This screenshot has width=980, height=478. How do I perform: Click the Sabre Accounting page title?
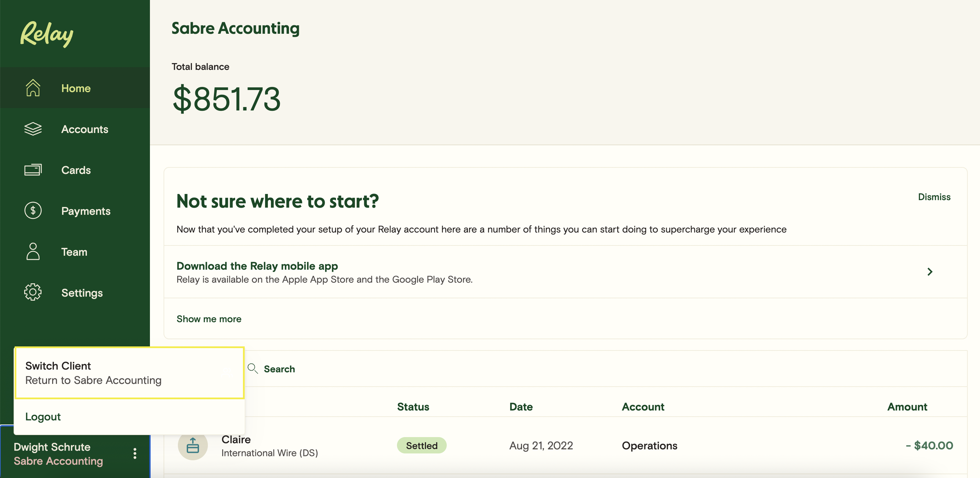point(235,28)
